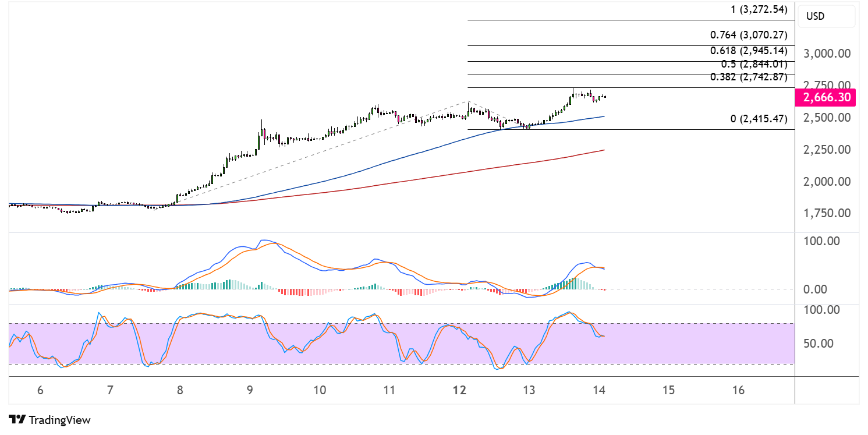The height and width of the screenshot is (435, 868).
Task: Click date 15 on the time axis
Action: [x=668, y=390]
